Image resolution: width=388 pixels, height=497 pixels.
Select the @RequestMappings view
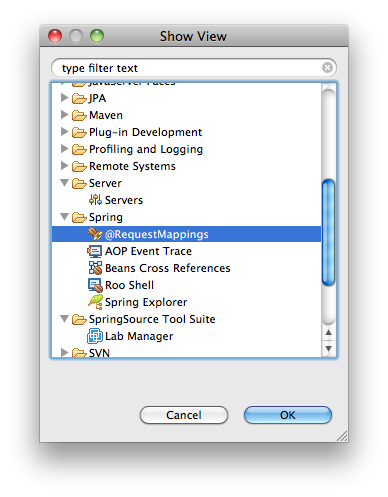point(157,234)
